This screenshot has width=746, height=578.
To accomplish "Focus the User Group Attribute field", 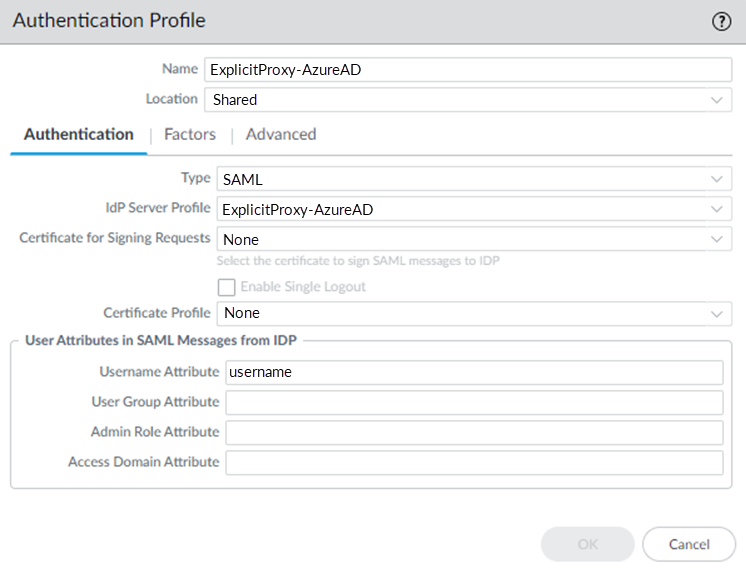I will [x=474, y=402].
